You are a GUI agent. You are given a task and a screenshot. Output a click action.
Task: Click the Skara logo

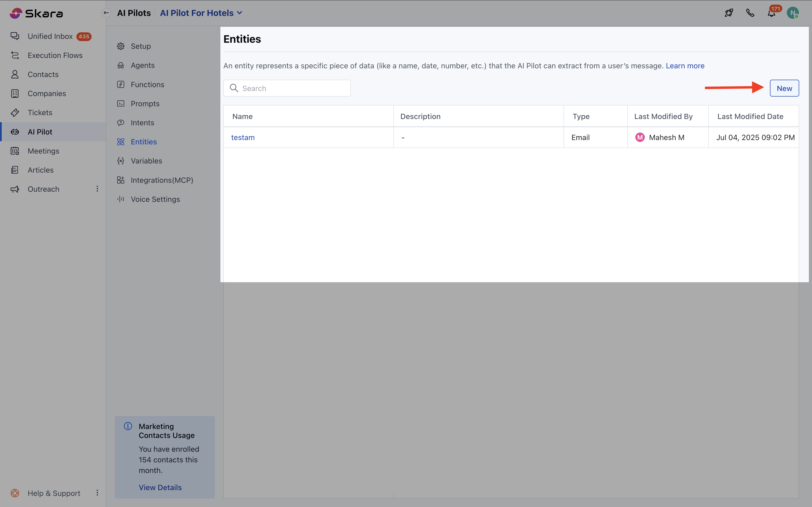pos(36,14)
